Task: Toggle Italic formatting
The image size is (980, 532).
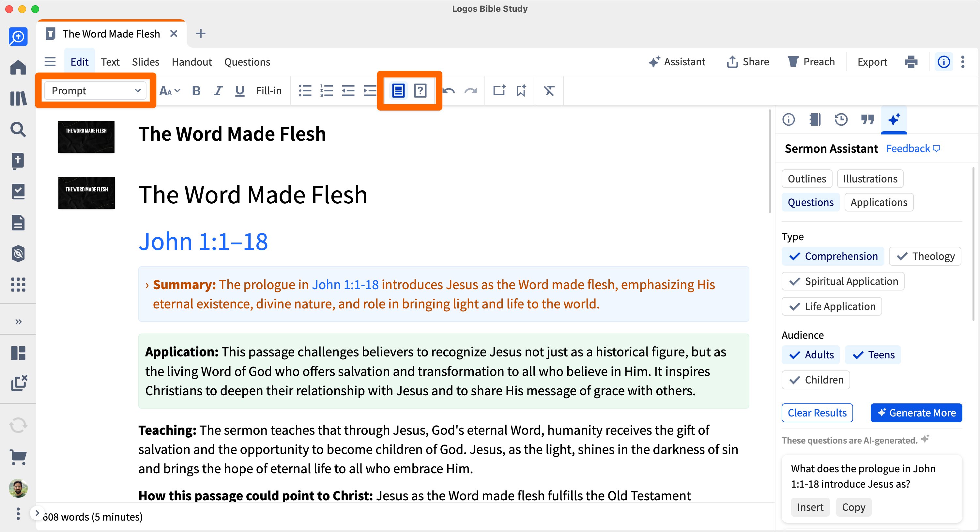Action: pyautogui.click(x=218, y=90)
